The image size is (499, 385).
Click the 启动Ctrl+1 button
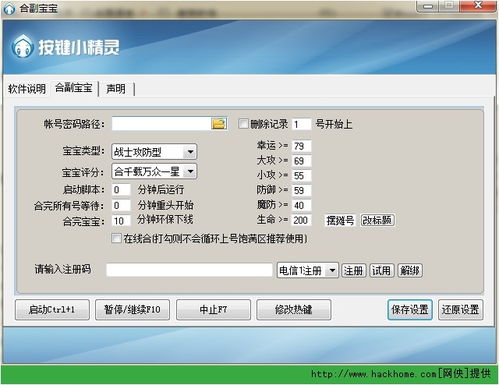[52, 310]
